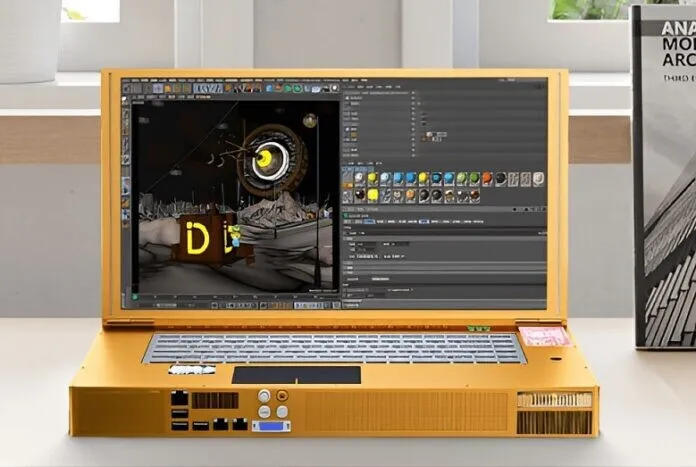Screen dimensions: 696x467
Task: Select the lighter green material sphere
Action: [x=462, y=178]
